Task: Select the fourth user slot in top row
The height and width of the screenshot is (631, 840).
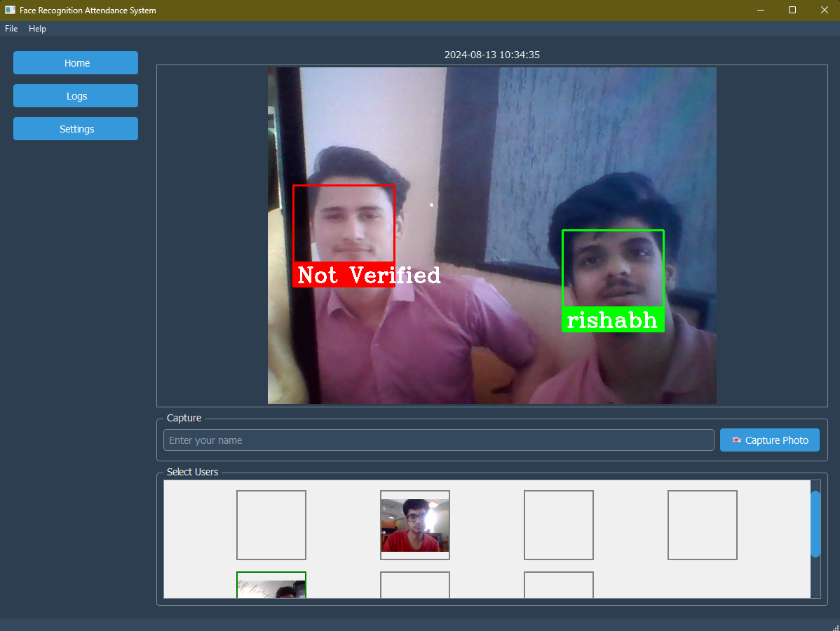Action: click(703, 525)
